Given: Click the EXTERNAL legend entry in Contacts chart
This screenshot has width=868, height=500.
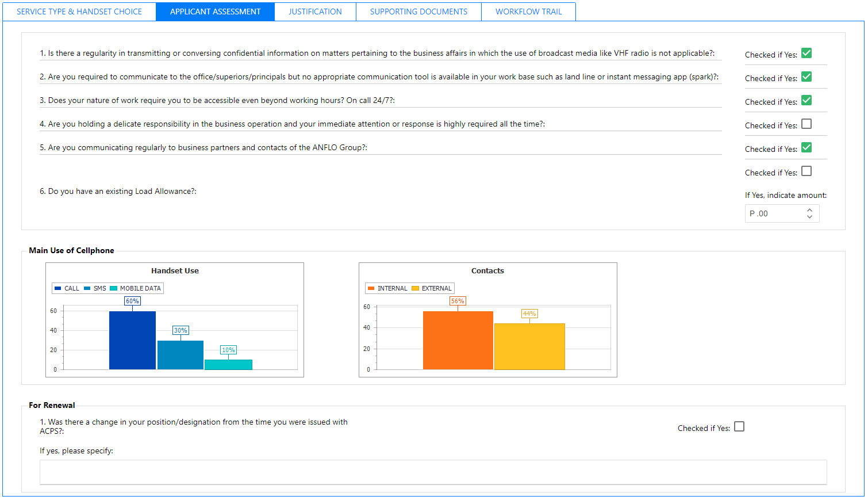Looking at the screenshot, I should (431, 288).
